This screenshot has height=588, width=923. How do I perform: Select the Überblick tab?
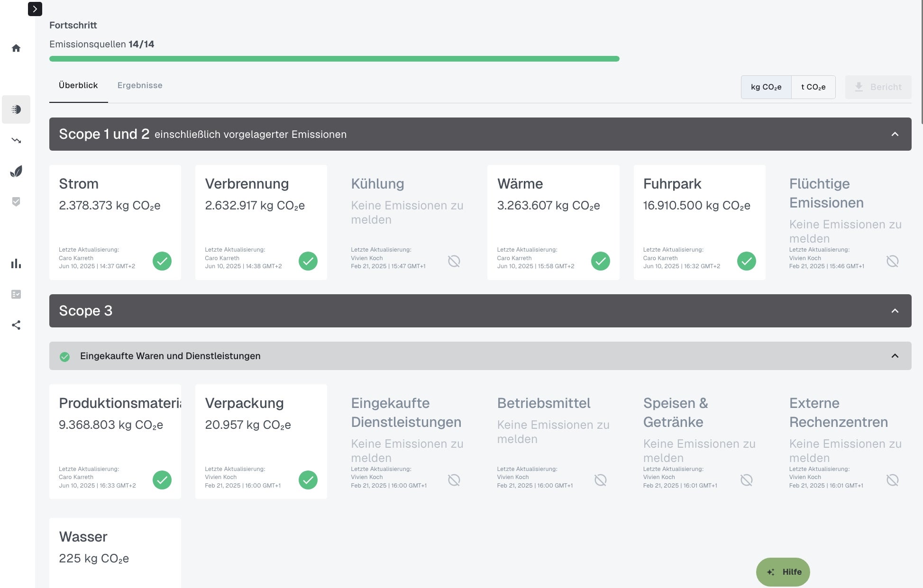[x=78, y=85]
